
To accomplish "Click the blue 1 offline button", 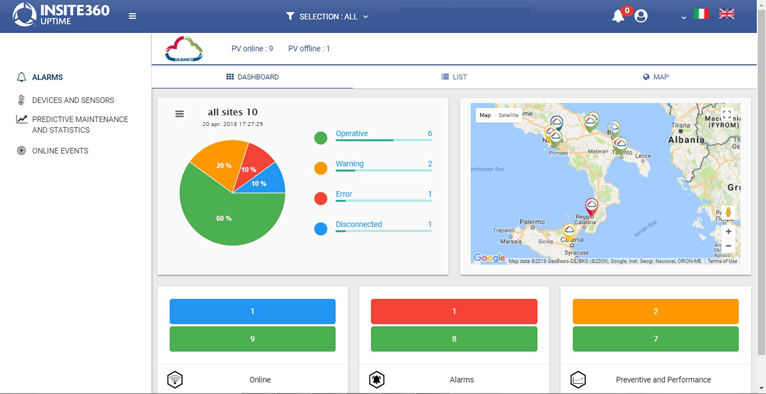I will tap(253, 311).
